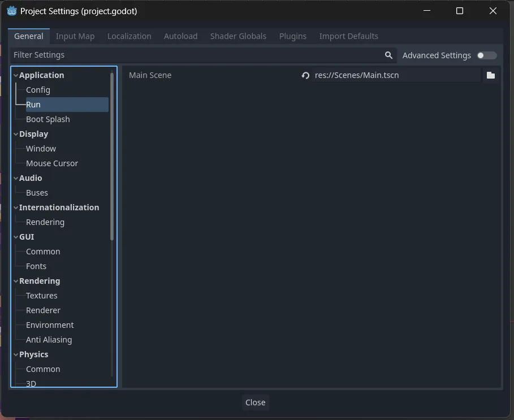Switch to the Autoload tab
514x420 pixels.
coord(180,36)
